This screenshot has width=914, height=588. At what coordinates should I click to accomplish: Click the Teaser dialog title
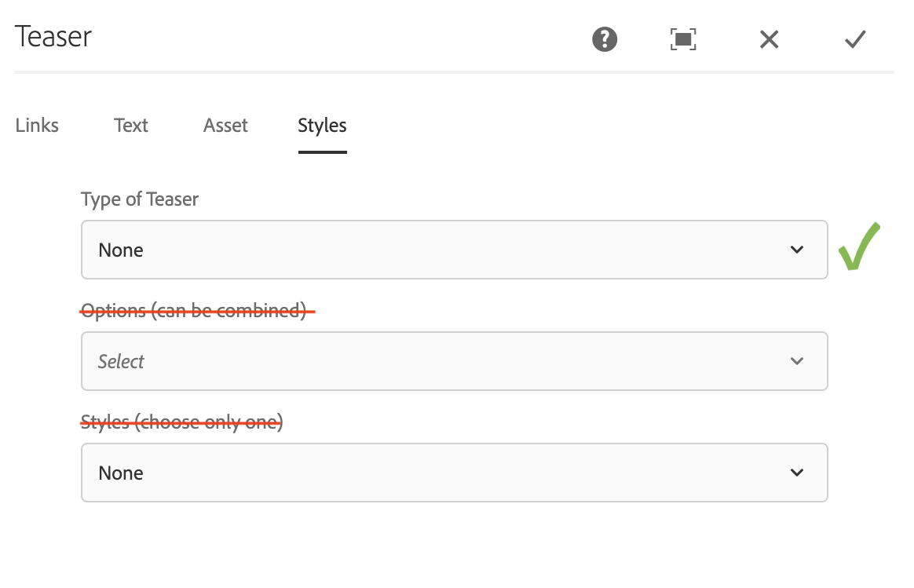pyautogui.click(x=53, y=37)
